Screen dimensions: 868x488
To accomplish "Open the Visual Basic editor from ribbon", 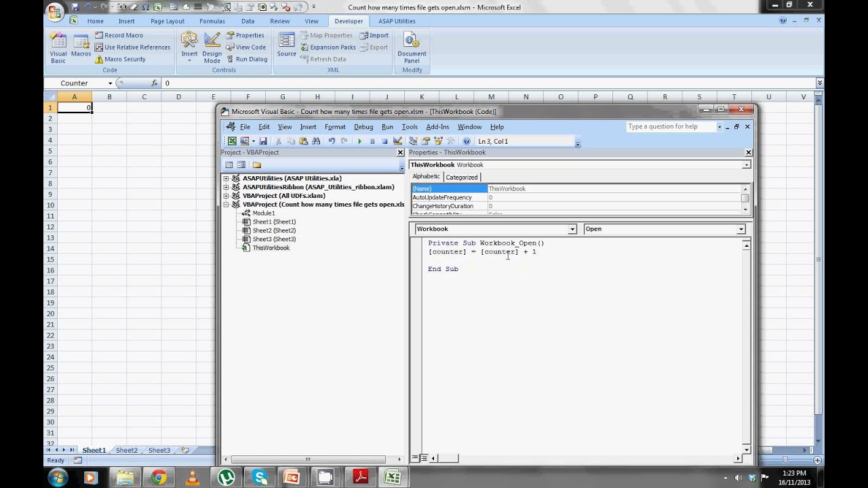I will 58,47.
